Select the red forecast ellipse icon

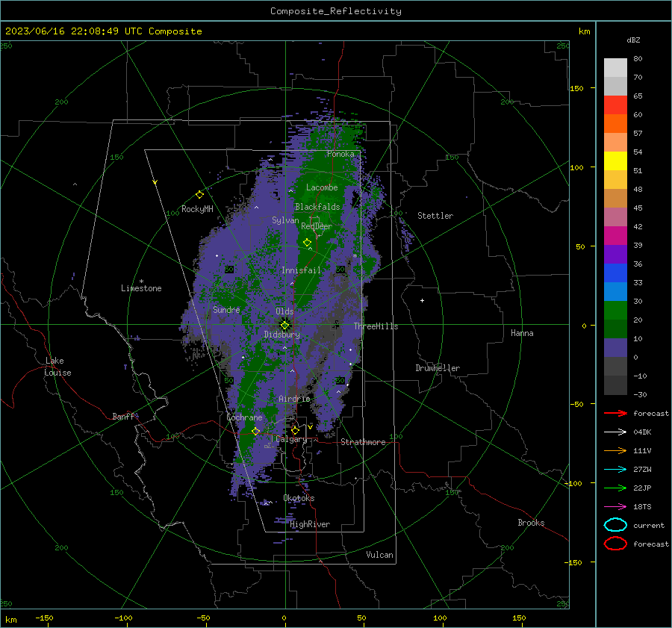615,544
